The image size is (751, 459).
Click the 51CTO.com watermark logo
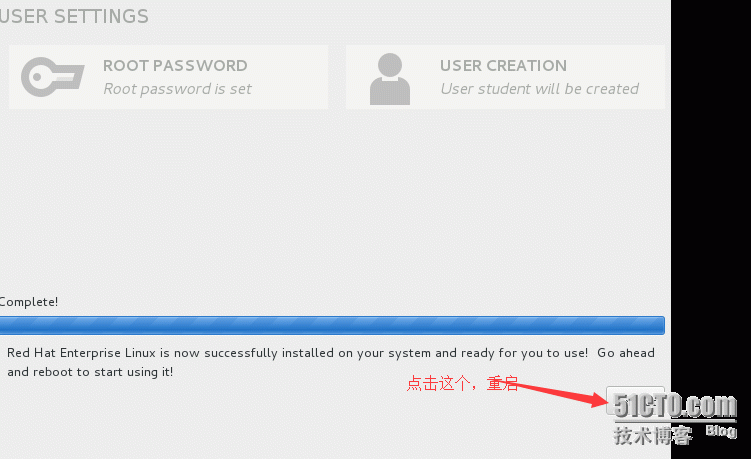pos(675,406)
